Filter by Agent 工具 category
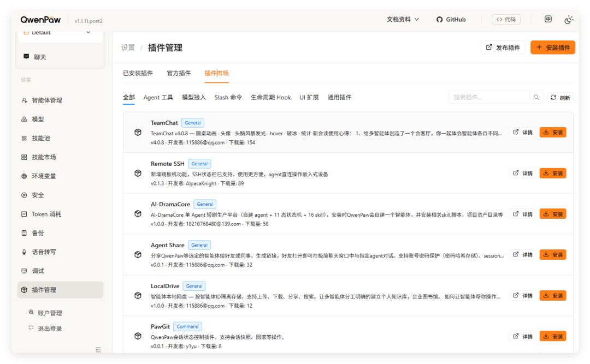Screen dimensions: 590x364 [158, 97]
